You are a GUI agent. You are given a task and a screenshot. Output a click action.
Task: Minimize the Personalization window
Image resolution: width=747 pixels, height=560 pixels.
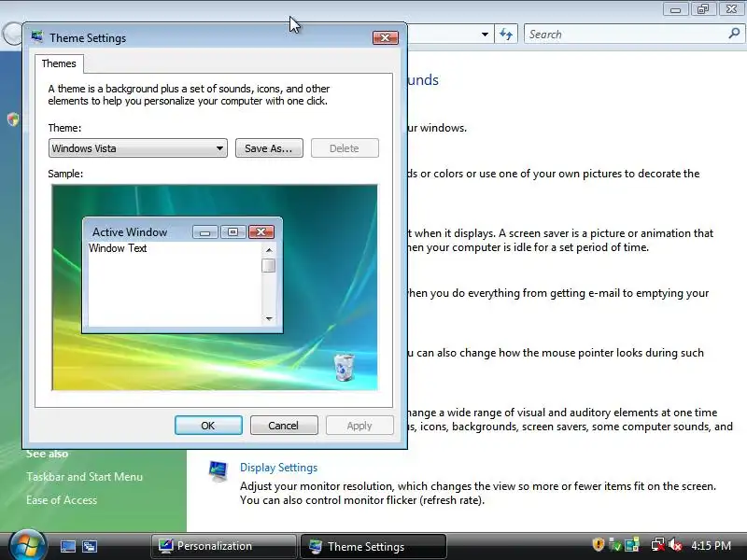[675, 9]
